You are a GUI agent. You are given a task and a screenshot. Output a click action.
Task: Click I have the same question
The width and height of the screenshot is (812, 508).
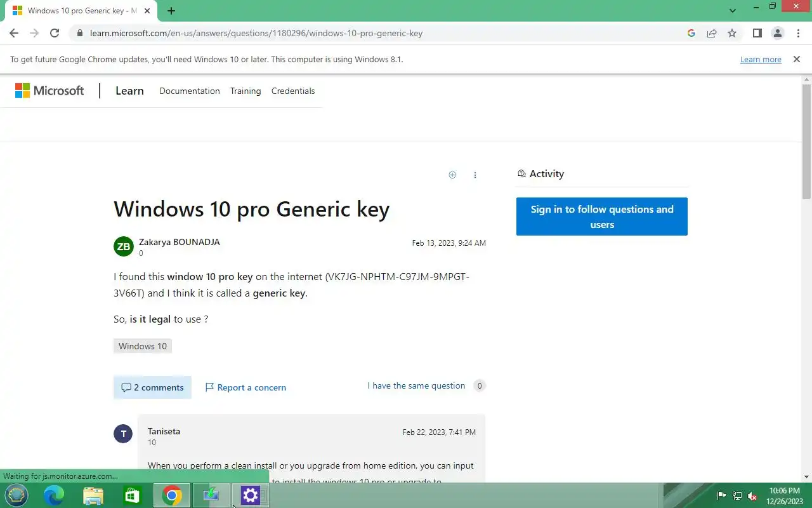tap(416, 385)
